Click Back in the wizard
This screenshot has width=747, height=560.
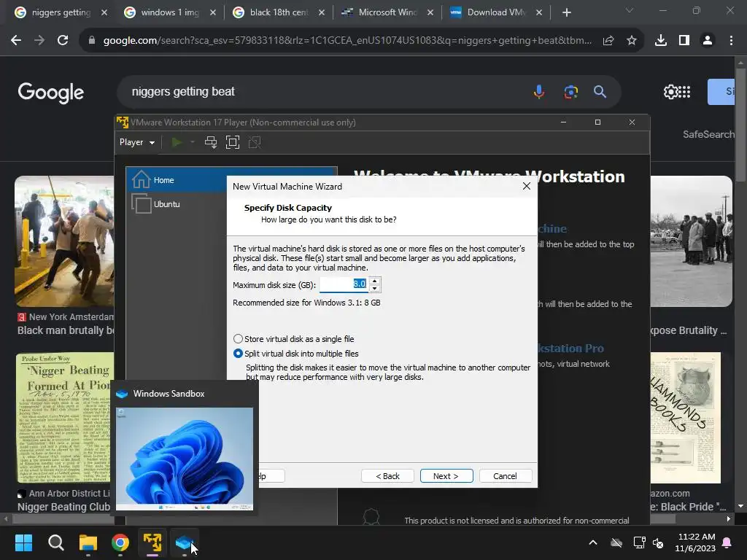(387, 475)
